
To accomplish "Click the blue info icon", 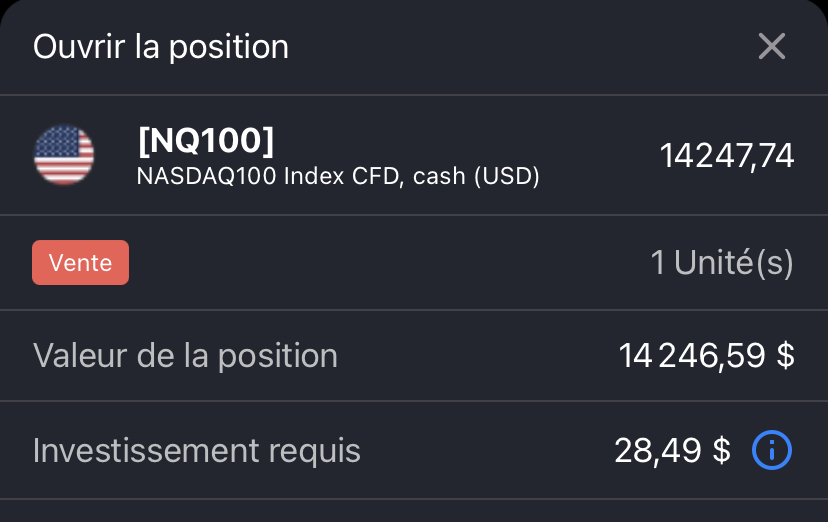I will pos(771,451).
